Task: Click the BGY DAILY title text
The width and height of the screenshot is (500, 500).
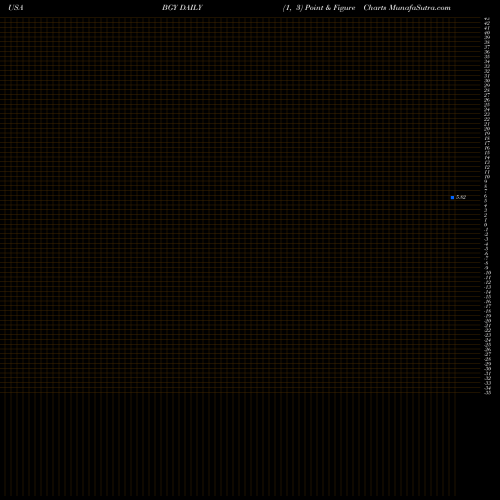Action: click(182, 8)
